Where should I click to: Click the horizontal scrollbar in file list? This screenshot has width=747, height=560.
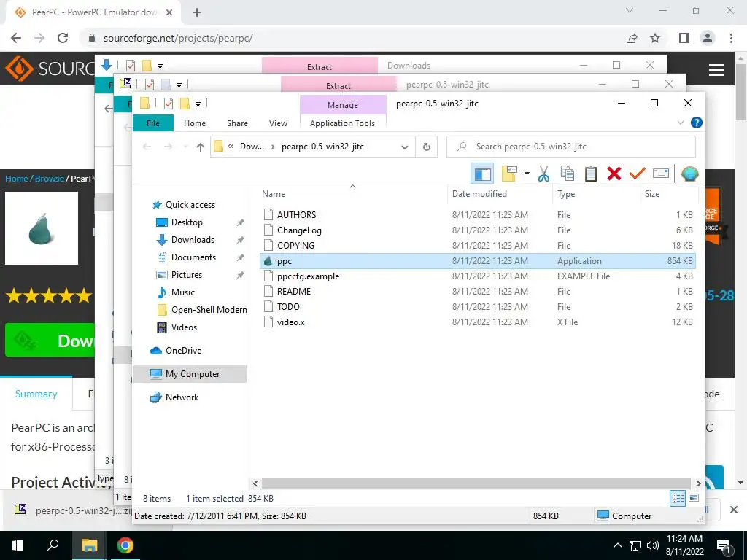[476, 483]
